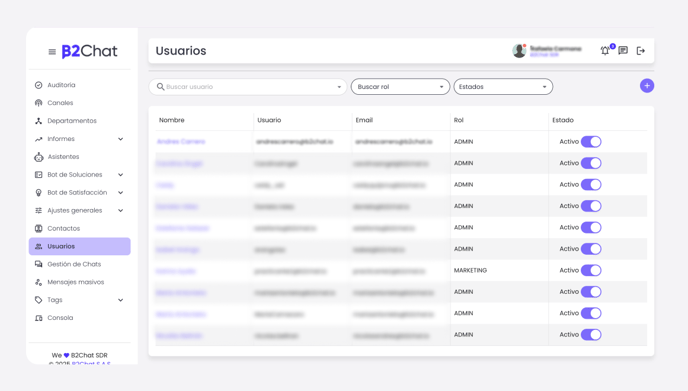Open the Buscar usuario dropdown arrow
688x391 pixels.
[339, 87]
